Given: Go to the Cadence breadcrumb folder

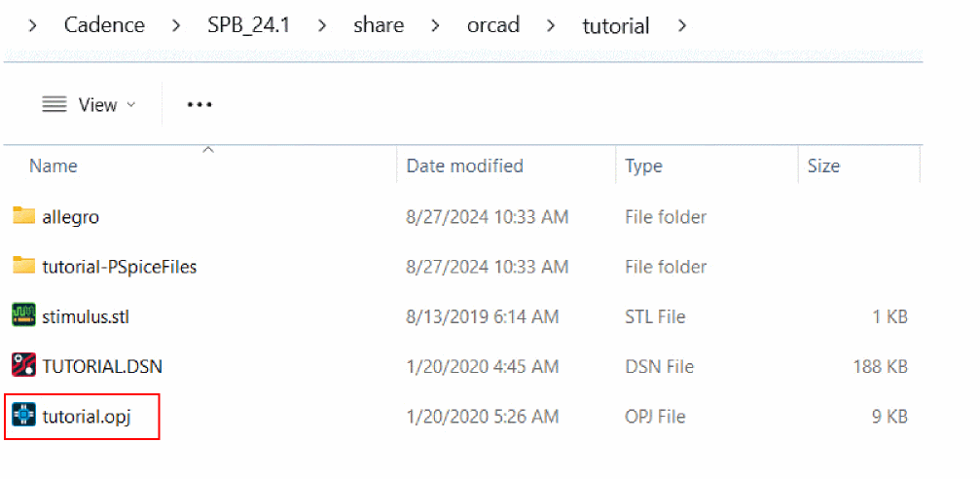Looking at the screenshot, I should [x=104, y=25].
